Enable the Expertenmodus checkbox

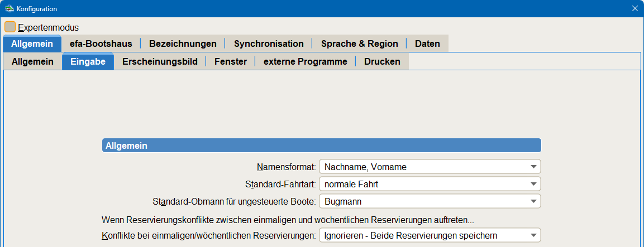pyautogui.click(x=10, y=27)
